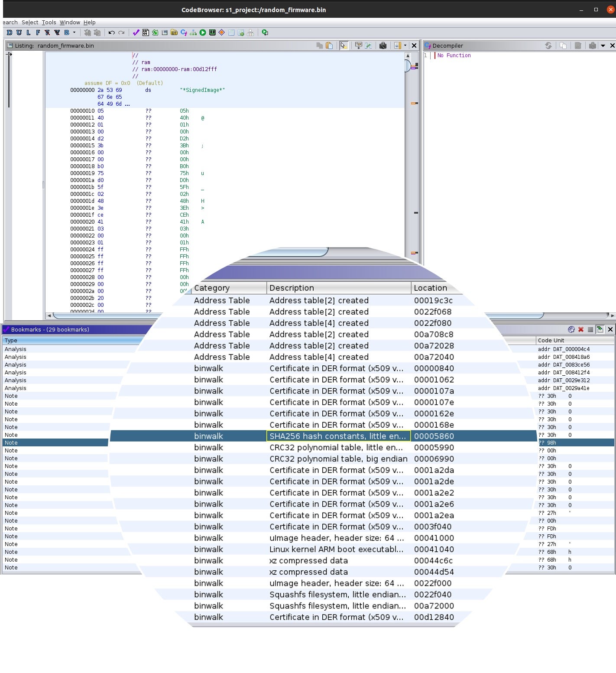
Task: Toggle the Listing field format header
Action: tap(358, 46)
